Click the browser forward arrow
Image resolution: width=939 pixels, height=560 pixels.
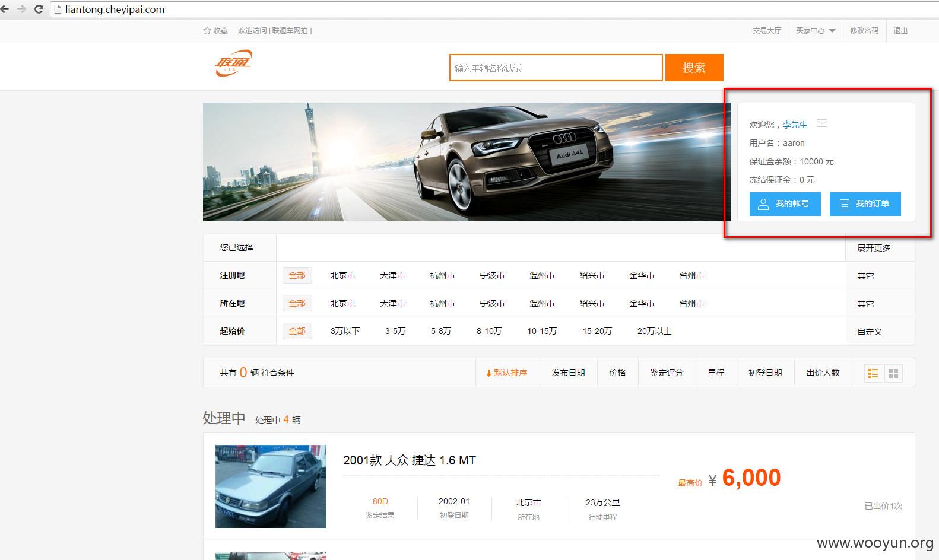(x=21, y=9)
